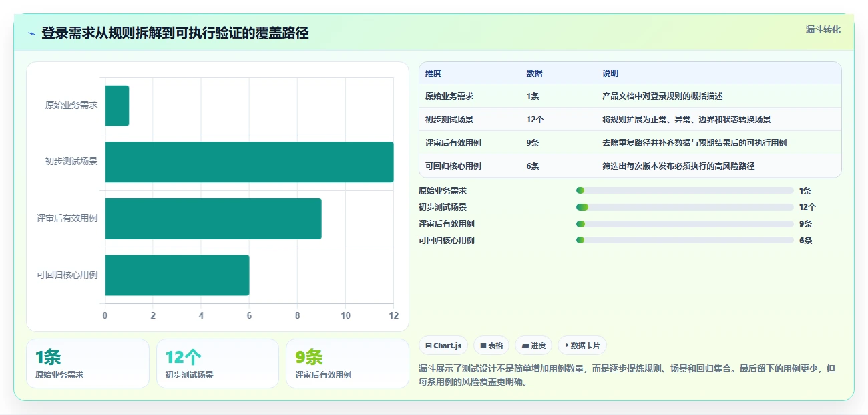This screenshot has width=868, height=415.
Task: Click the chart y-axis label 评审后有效用例
Action: click(x=67, y=219)
